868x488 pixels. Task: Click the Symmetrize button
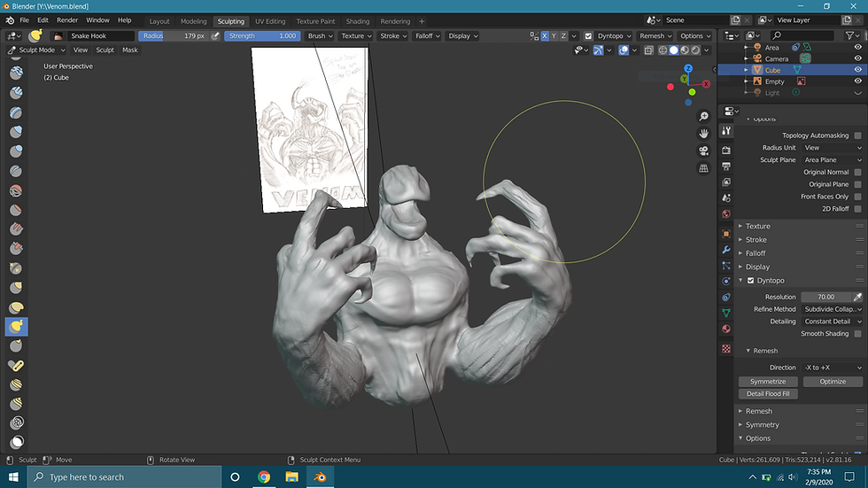point(768,382)
